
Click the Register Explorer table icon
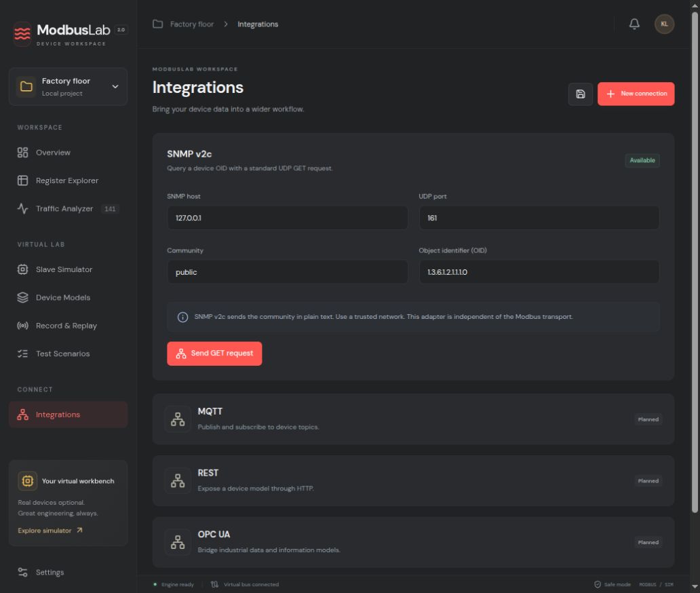click(23, 180)
